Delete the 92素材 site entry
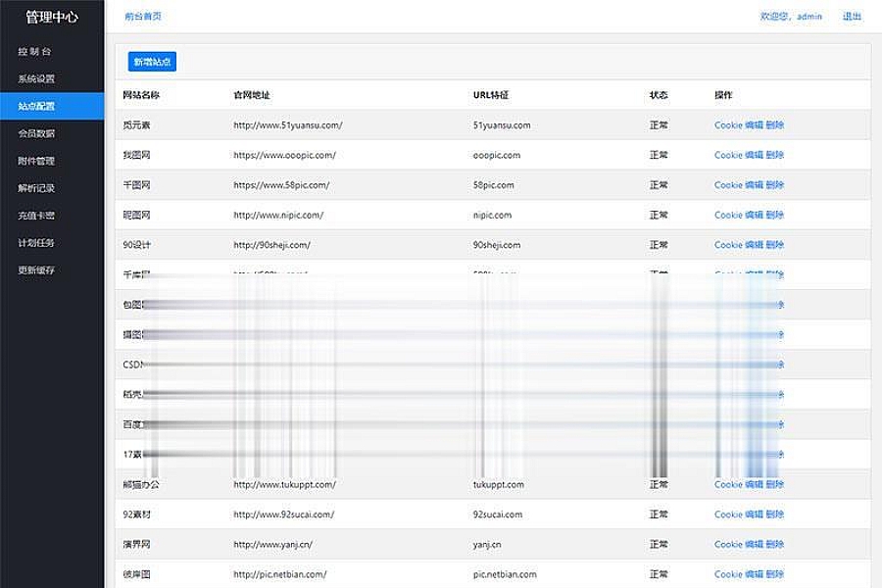 pyautogui.click(x=774, y=514)
